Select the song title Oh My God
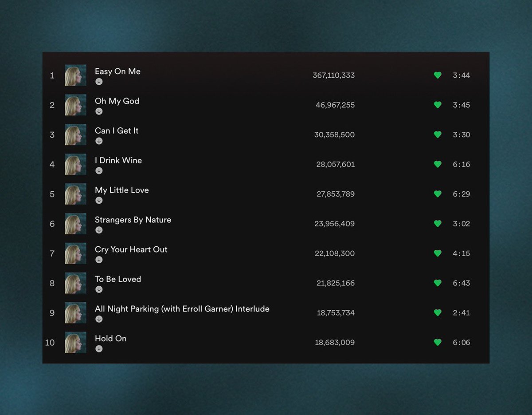The width and height of the screenshot is (532, 415). pyautogui.click(x=117, y=101)
